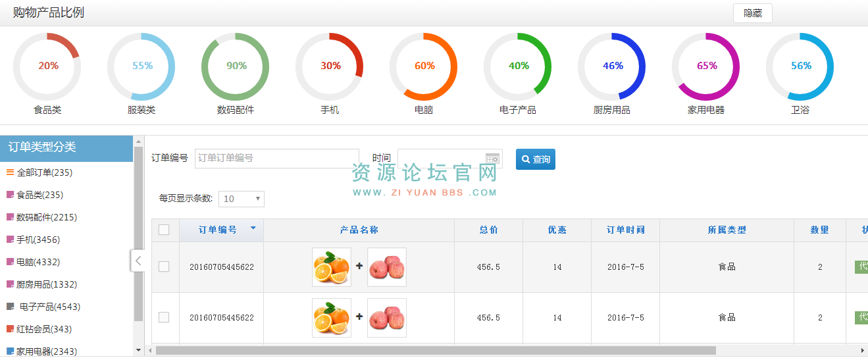Toggle the select-all checkbox in table header
This screenshot has width=868, height=358.
click(164, 230)
